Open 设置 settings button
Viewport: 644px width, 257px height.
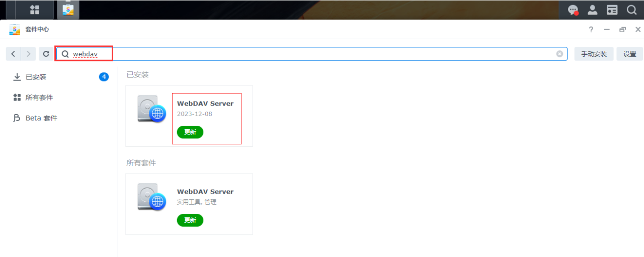[630, 54]
